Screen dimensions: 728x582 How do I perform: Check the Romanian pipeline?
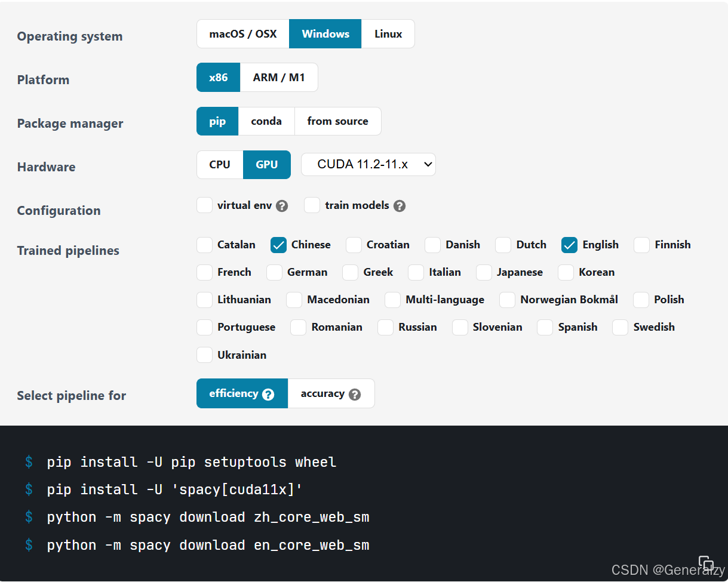299,327
